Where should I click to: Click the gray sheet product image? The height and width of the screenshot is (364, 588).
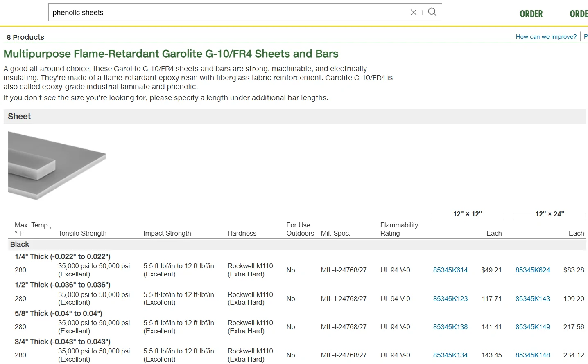pos(57,166)
